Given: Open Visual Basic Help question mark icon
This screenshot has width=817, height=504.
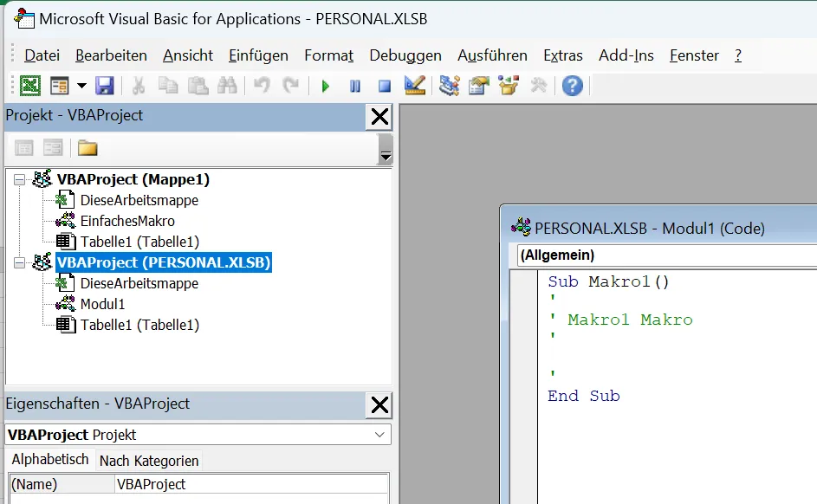Looking at the screenshot, I should coord(572,86).
